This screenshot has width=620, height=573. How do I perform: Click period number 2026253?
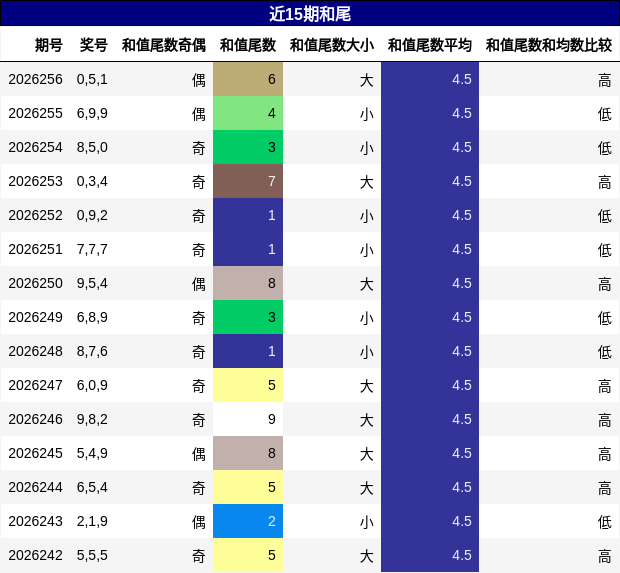(35, 181)
